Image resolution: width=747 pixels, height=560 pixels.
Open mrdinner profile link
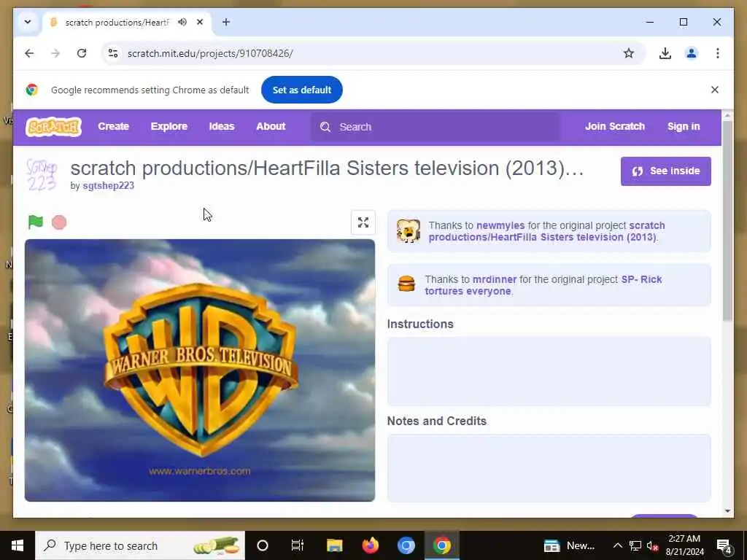tap(495, 279)
